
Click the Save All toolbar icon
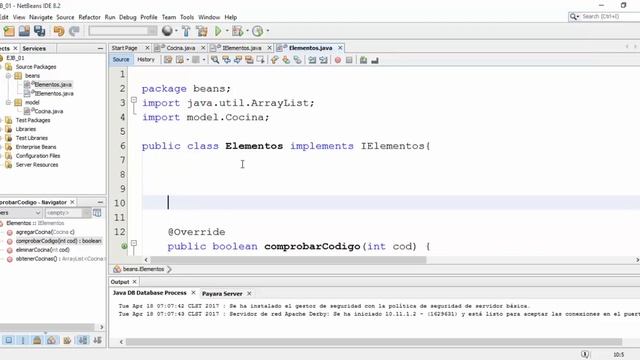click(x=40, y=31)
